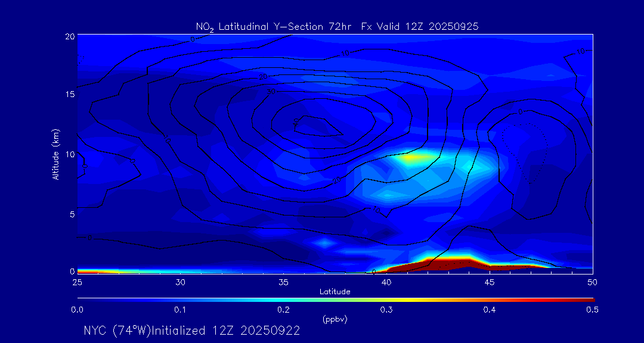Click the contour label 30
Screen dimensions: 644x343
click(271, 92)
